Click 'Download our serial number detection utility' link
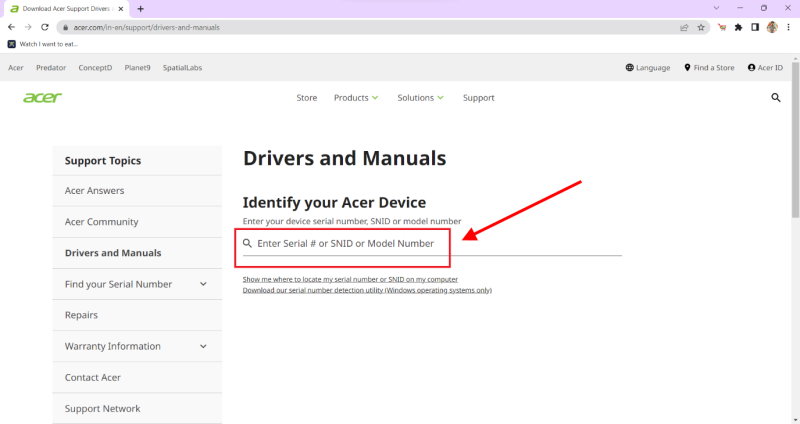 tap(367, 290)
